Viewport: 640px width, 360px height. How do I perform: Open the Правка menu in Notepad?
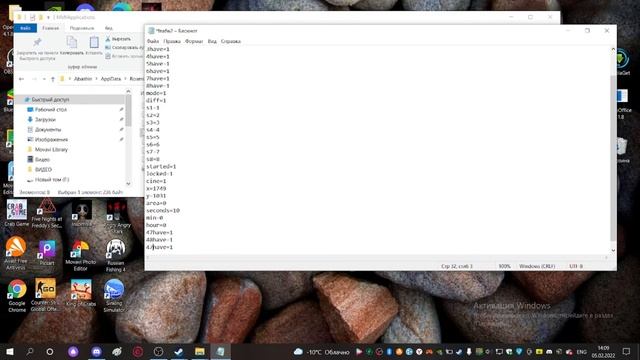coord(172,41)
